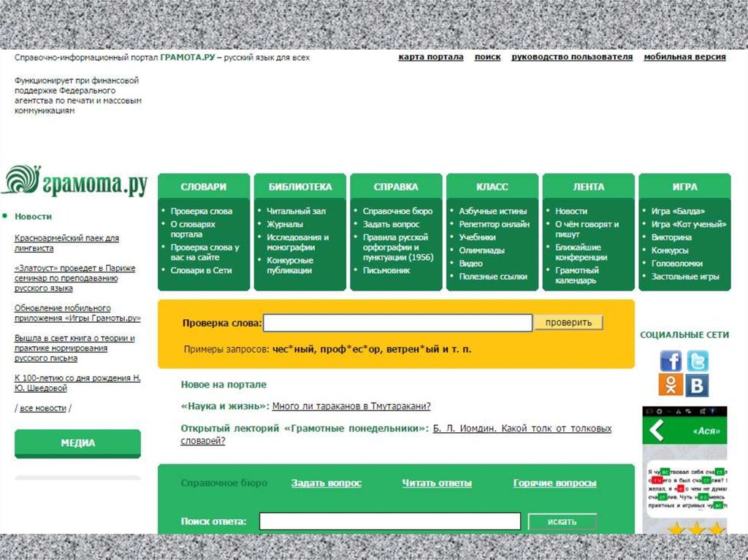Open «Читальный зал» link
Image resolution: width=748 pixels, height=560 pixels.
296,211
